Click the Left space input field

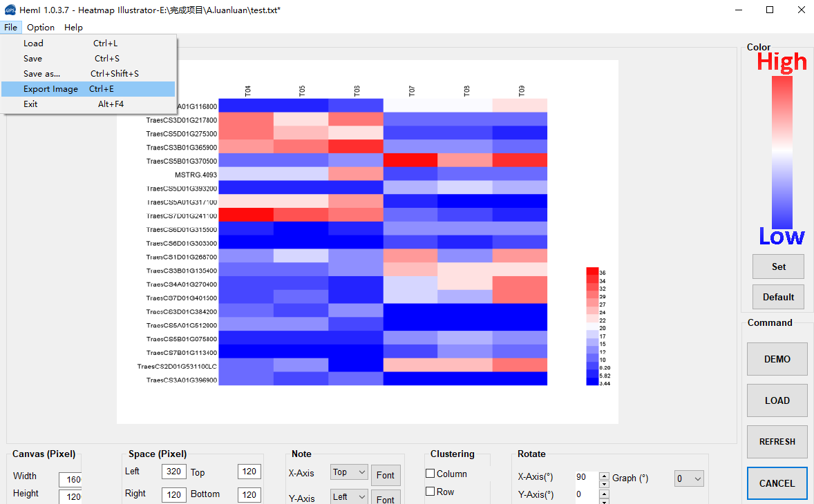click(x=174, y=472)
